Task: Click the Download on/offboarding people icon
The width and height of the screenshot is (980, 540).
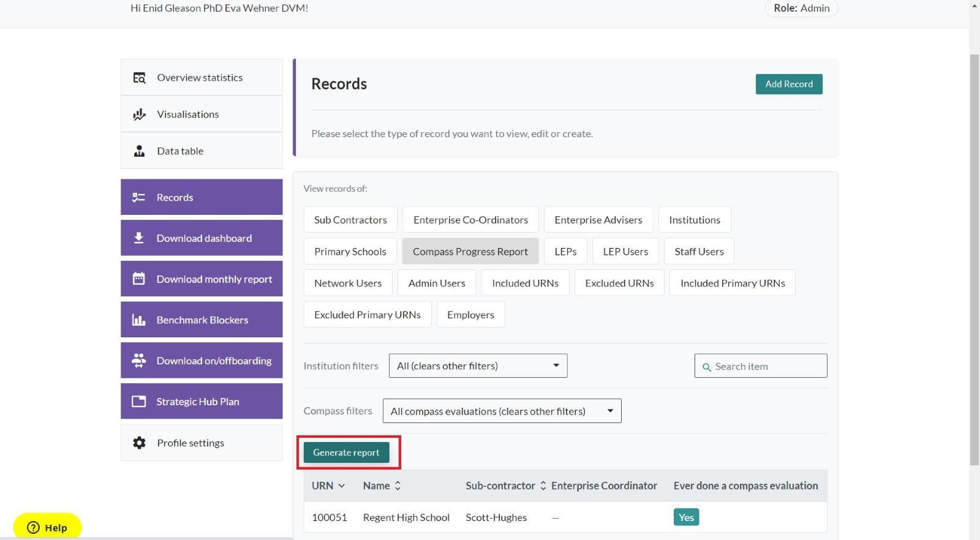Action: coord(139,361)
